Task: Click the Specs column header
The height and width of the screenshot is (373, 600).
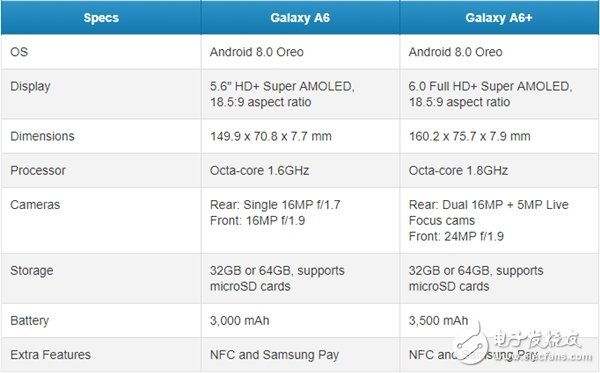Action: pos(101,18)
